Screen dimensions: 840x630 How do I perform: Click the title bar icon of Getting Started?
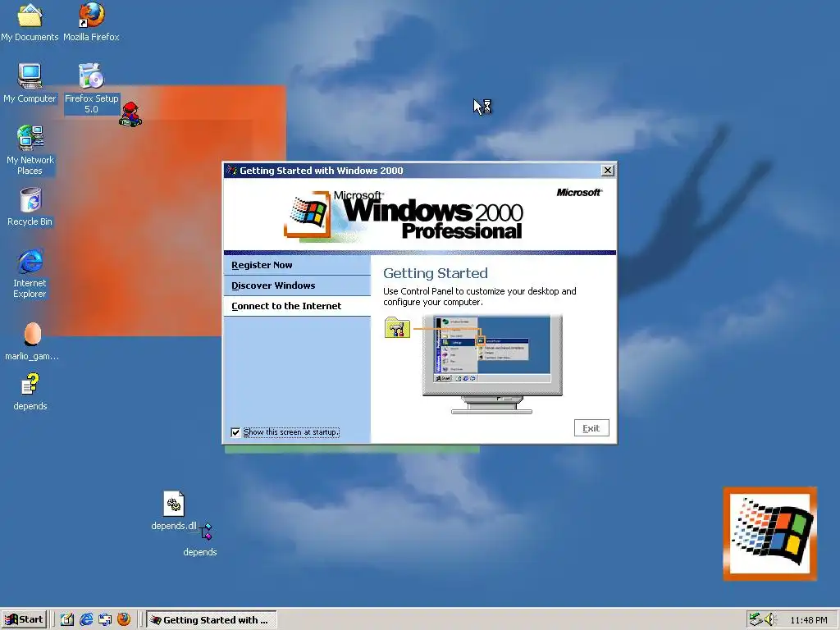[x=231, y=171]
